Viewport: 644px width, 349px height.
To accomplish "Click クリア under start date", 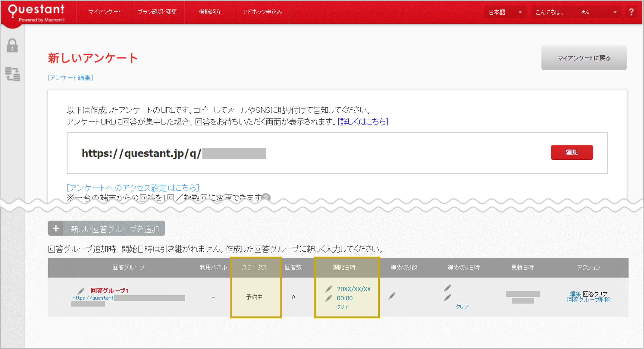I will pos(343,307).
